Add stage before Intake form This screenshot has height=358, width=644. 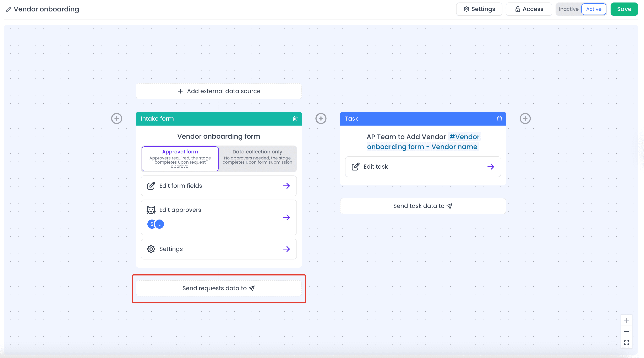tap(116, 119)
